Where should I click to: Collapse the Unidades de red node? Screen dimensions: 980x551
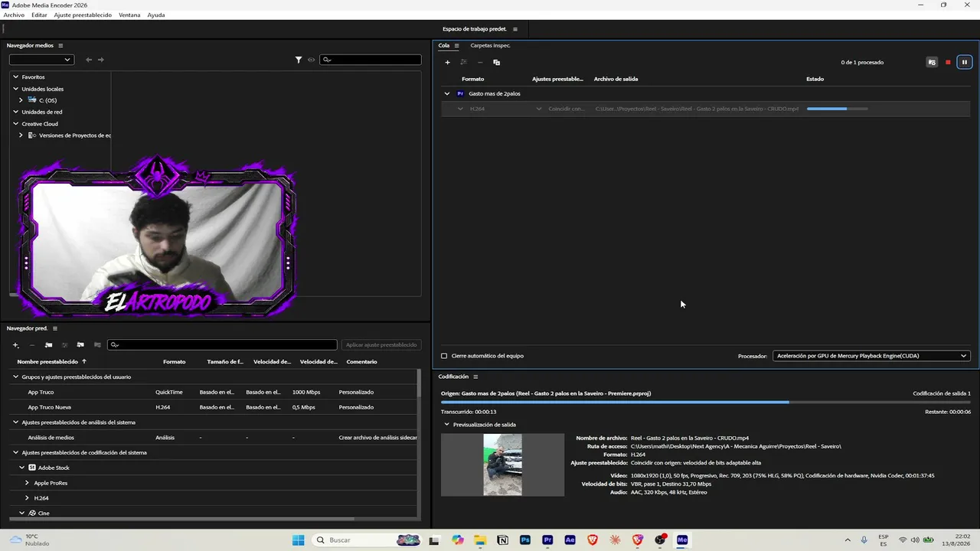(15, 112)
